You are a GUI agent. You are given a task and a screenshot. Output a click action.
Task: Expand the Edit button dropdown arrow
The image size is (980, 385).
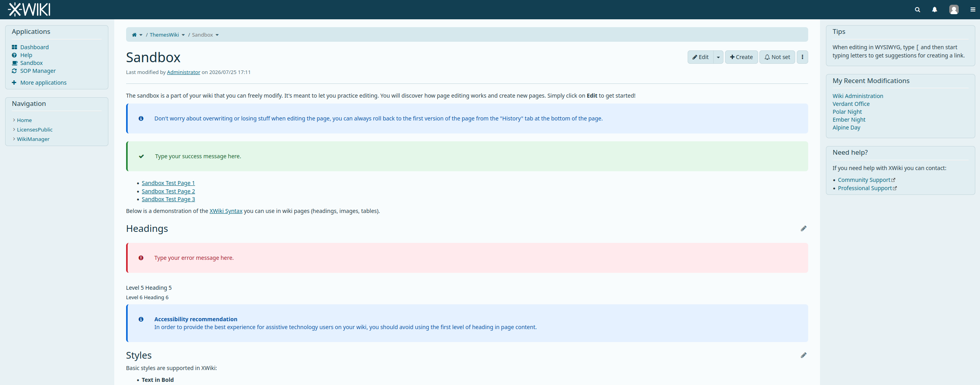pyautogui.click(x=718, y=57)
